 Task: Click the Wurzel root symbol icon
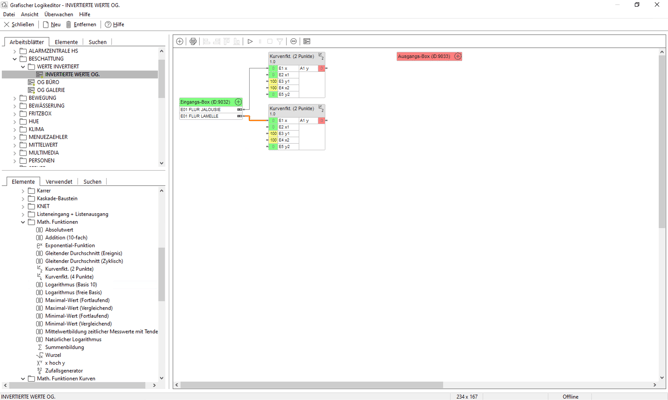(x=39, y=355)
